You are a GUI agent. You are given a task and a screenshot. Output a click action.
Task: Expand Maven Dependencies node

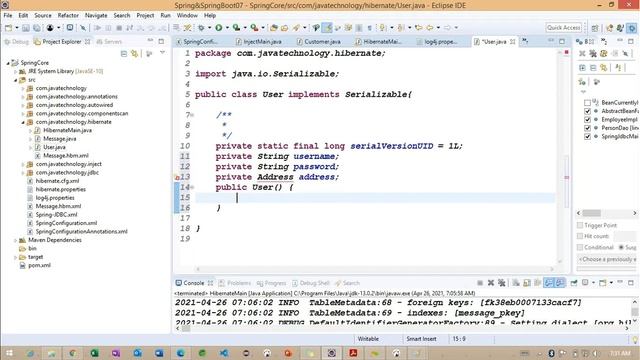pos(16,240)
